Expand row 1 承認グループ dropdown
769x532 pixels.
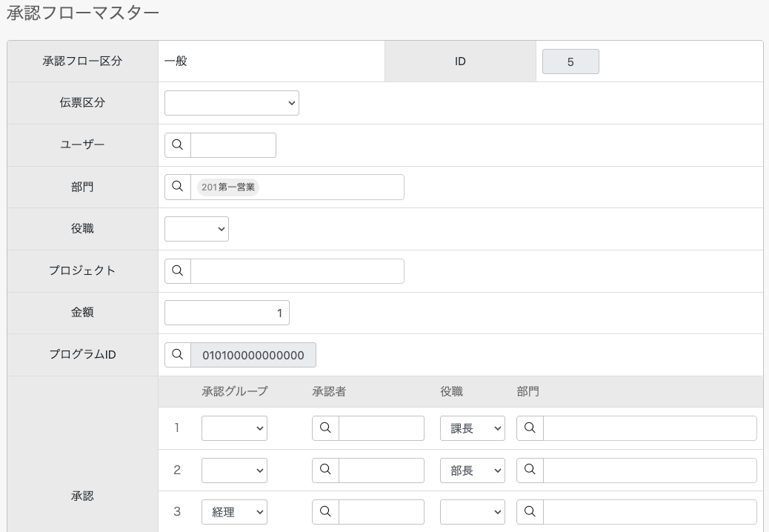[x=234, y=428]
